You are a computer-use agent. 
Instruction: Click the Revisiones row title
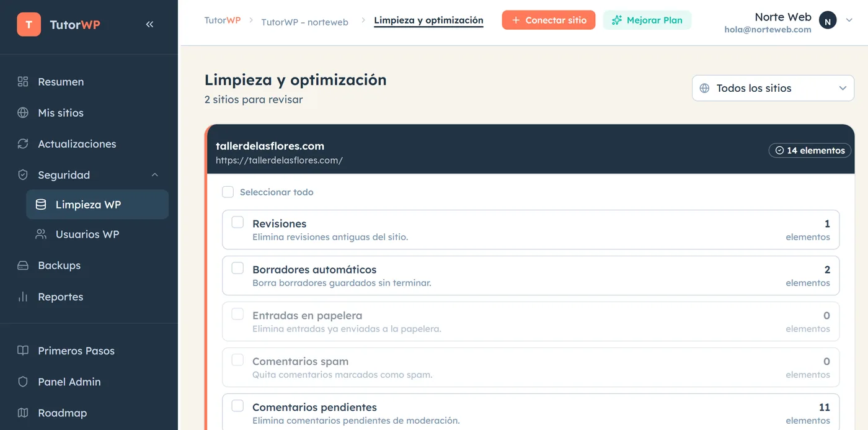279,223
